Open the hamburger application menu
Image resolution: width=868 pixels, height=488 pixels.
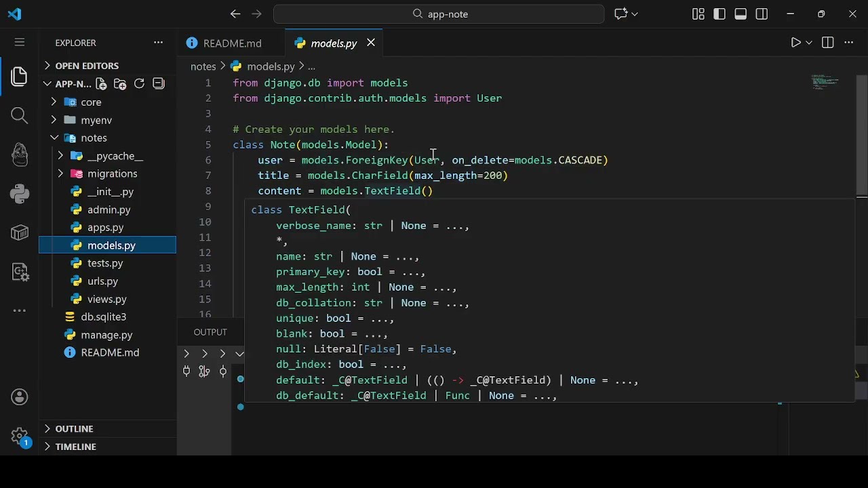[x=19, y=42]
